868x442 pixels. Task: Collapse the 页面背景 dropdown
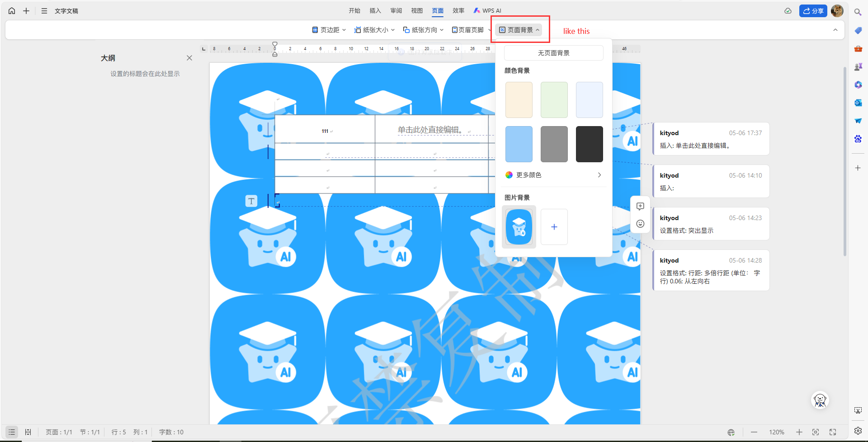pos(519,30)
